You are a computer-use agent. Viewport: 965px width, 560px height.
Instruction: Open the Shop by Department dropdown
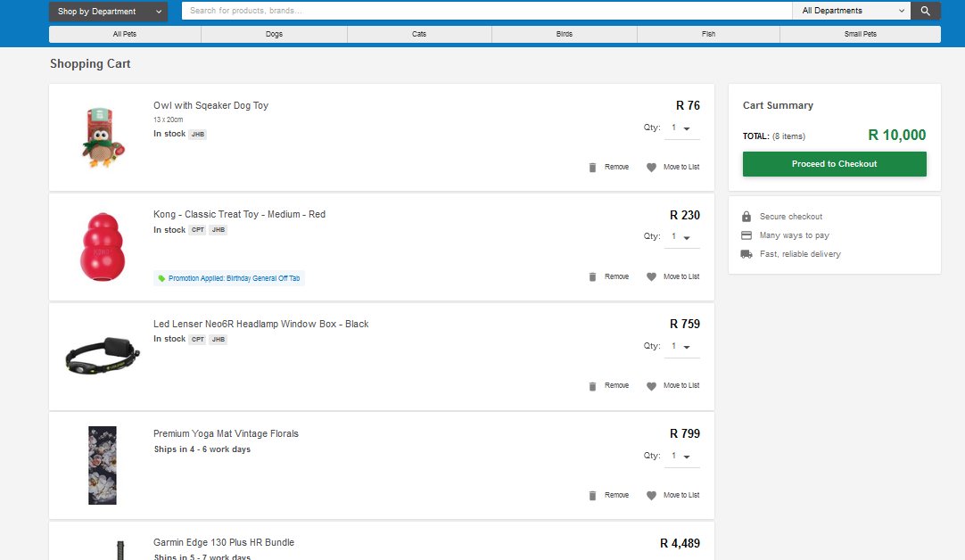(x=108, y=11)
